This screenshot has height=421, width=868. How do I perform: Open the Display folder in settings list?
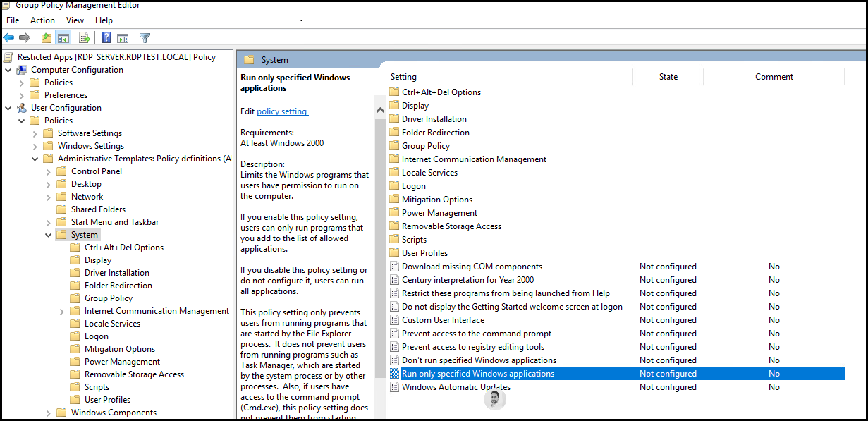pyautogui.click(x=415, y=106)
